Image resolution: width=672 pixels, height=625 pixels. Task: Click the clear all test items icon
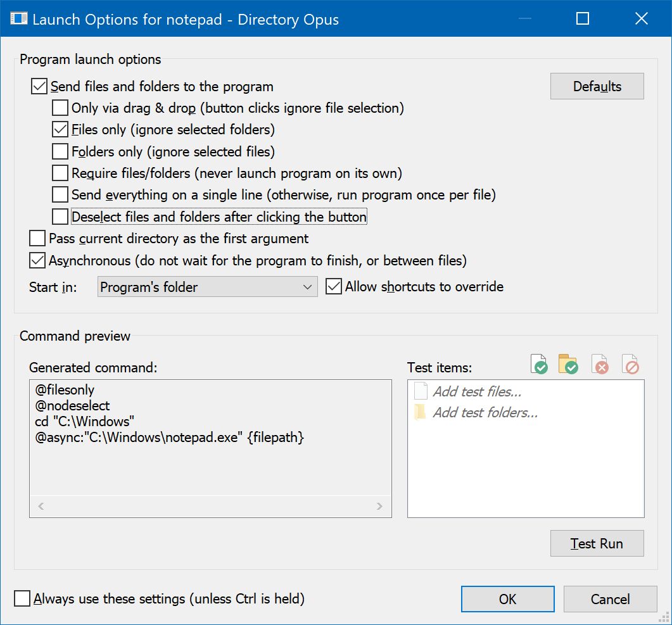630,364
